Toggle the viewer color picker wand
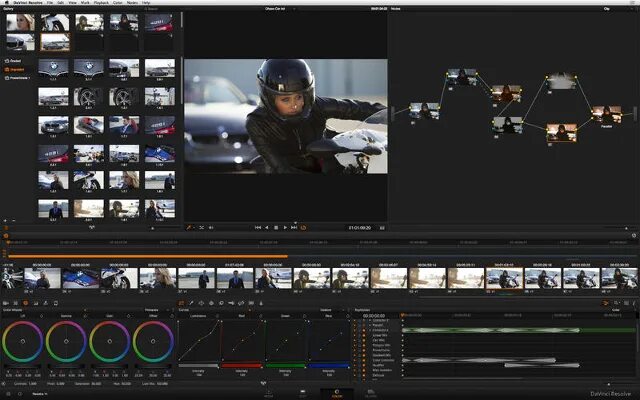This screenshot has height=400, width=640. (x=189, y=228)
